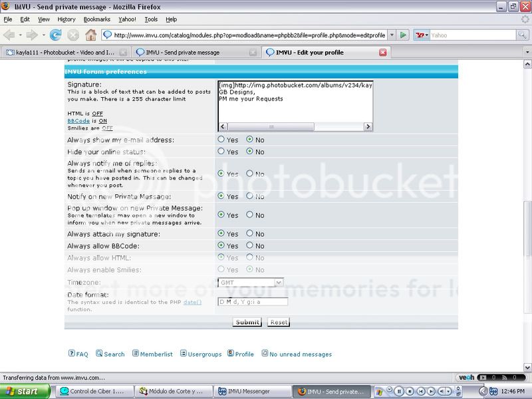The image size is (532, 399).
Task: Select Yes for Always show my e-mail address
Action: 221,139
